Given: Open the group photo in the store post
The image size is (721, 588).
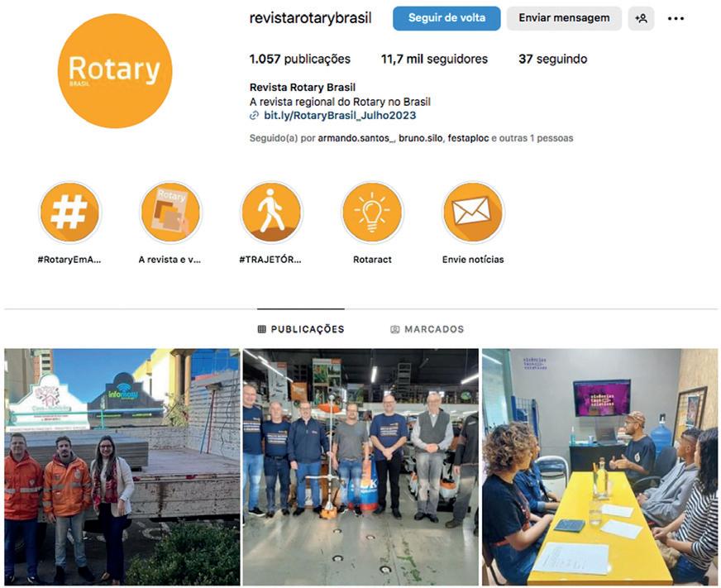Looking at the screenshot, I should [x=360, y=467].
